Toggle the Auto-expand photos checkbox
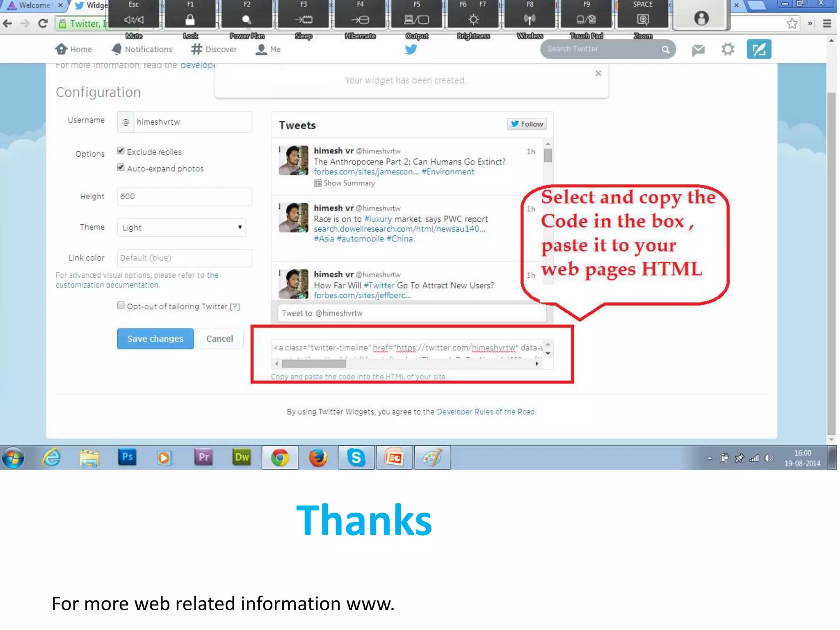Image resolution: width=840 pixels, height=630 pixels. pyautogui.click(x=121, y=167)
